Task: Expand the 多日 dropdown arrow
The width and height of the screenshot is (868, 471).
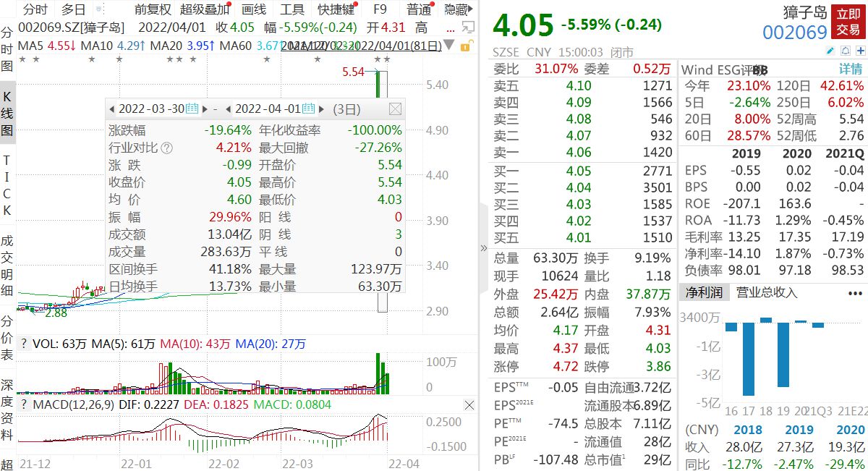Action: (x=99, y=9)
